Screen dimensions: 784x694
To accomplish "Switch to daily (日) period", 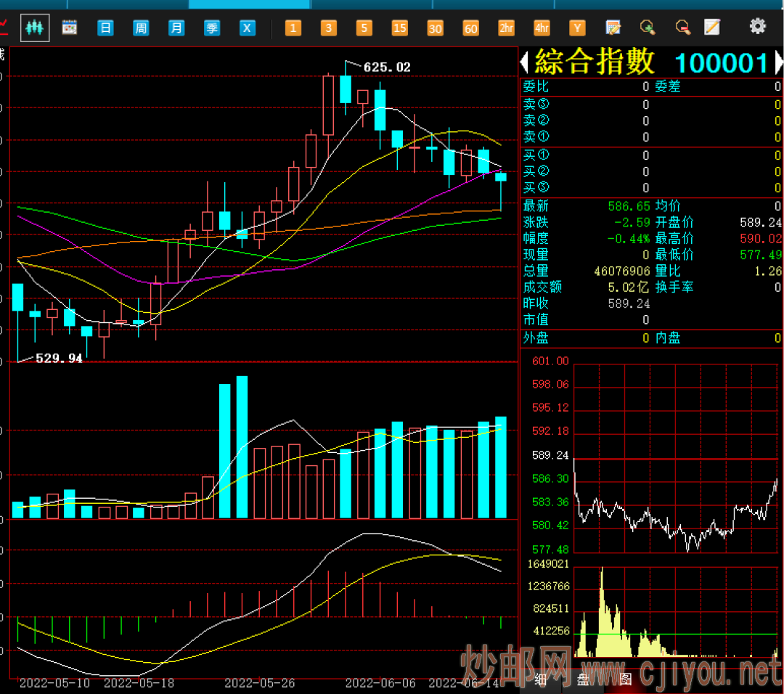I will coord(105,28).
